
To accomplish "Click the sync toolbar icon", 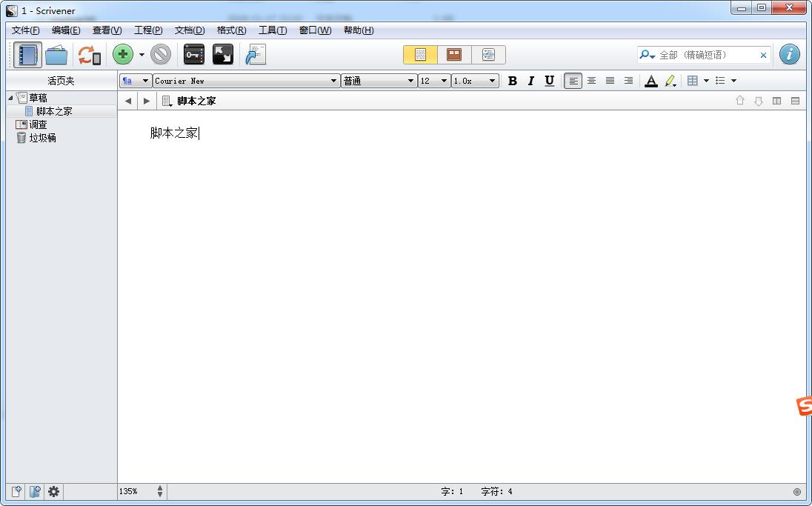I will pos(87,54).
